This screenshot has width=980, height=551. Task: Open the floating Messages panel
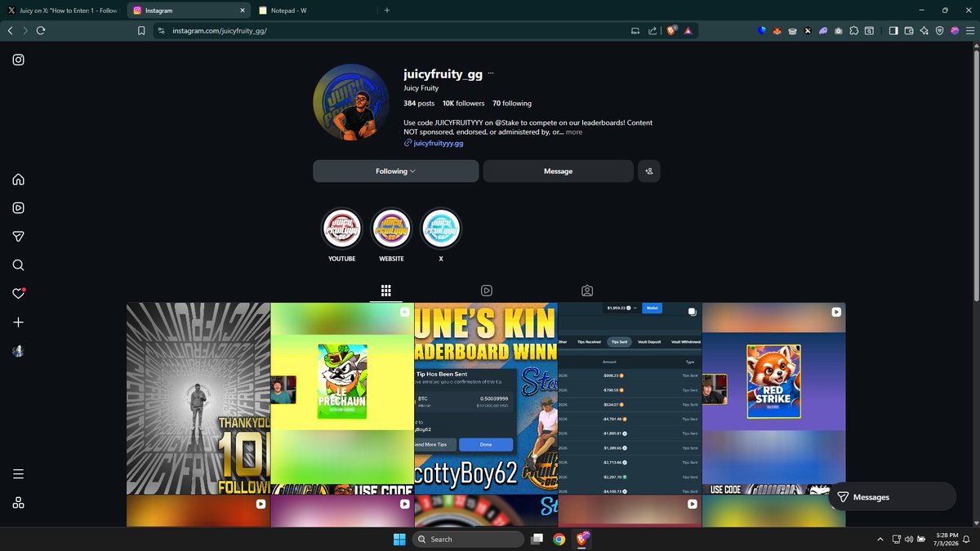(x=892, y=497)
